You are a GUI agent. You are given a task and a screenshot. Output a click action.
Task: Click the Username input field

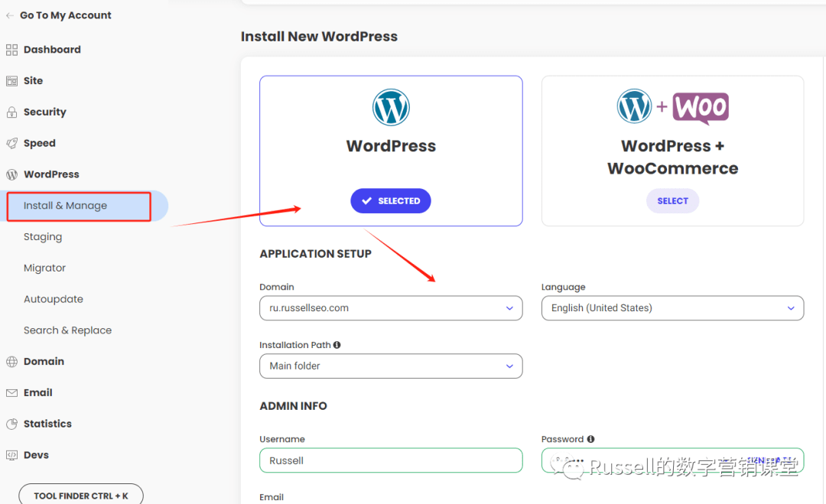point(391,461)
